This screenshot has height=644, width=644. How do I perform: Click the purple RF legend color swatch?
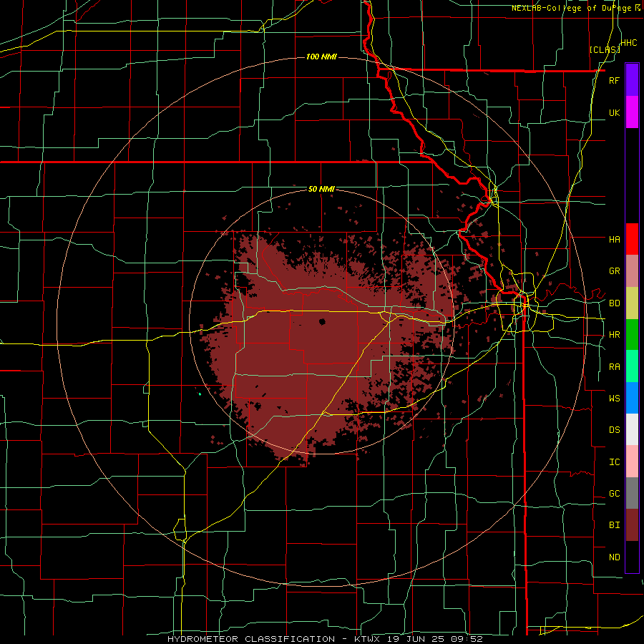tap(632, 79)
